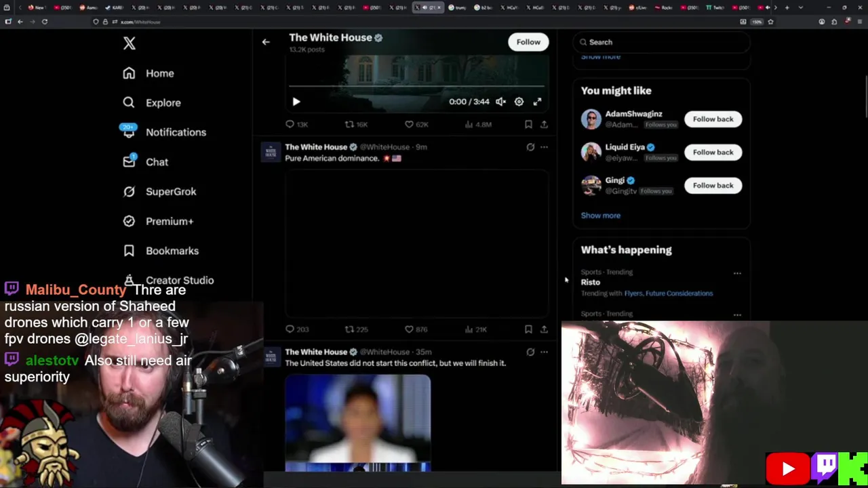This screenshot has height=488, width=868.
Task: Open SuperGrok in the sidebar
Action: pos(159,192)
